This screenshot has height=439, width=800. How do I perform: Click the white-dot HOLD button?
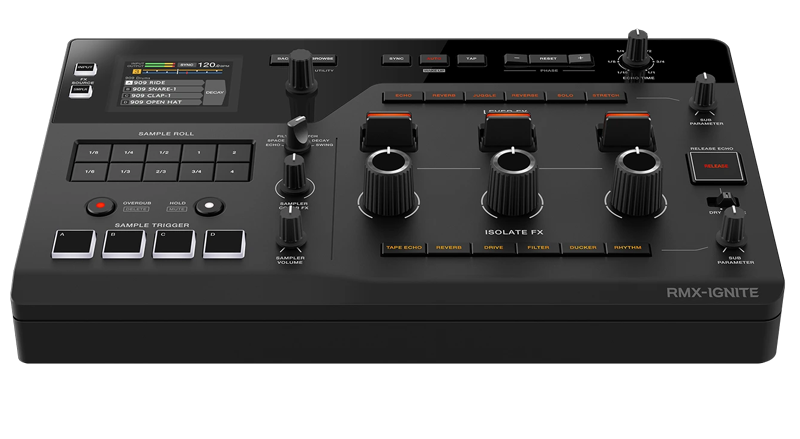tap(210, 206)
